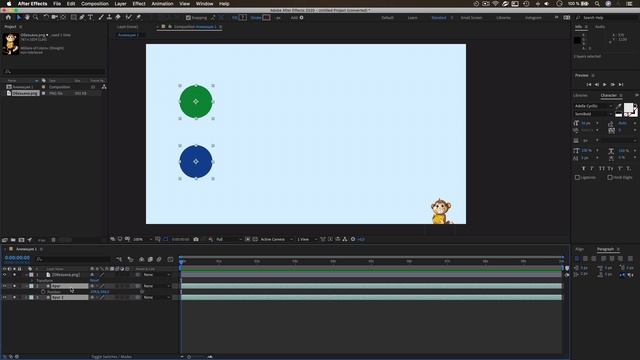This screenshot has width=640, height=360.
Task: Select the Zoom magnifier tool
Action: (36, 18)
